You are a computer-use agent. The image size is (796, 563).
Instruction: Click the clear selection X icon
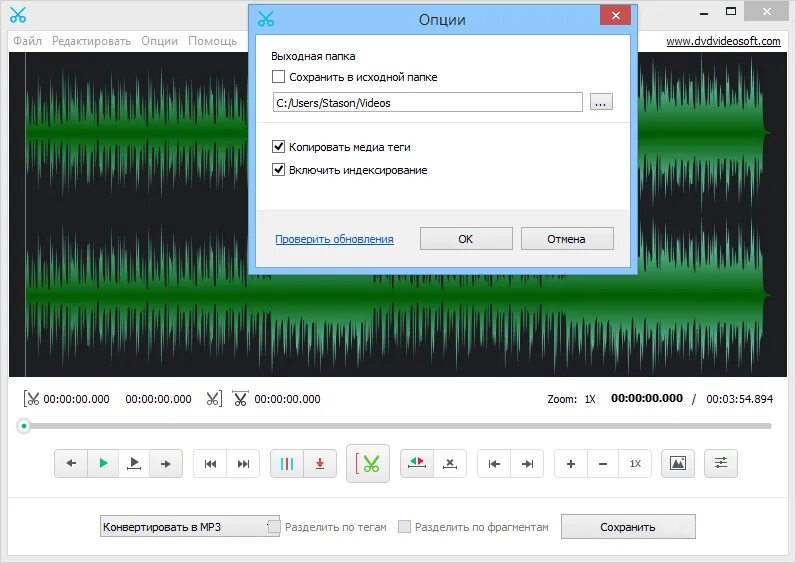pos(450,463)
